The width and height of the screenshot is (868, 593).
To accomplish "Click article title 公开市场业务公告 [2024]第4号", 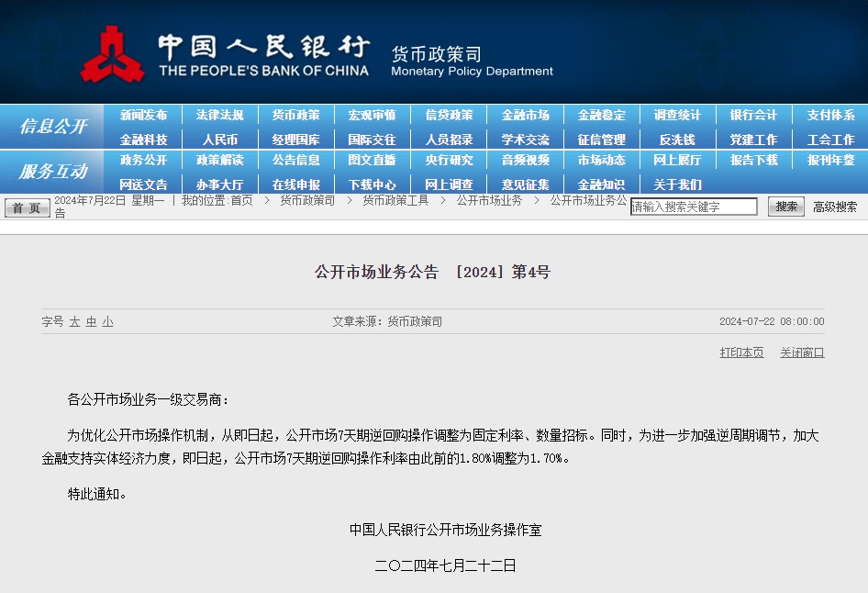I will tap(432, 272).
